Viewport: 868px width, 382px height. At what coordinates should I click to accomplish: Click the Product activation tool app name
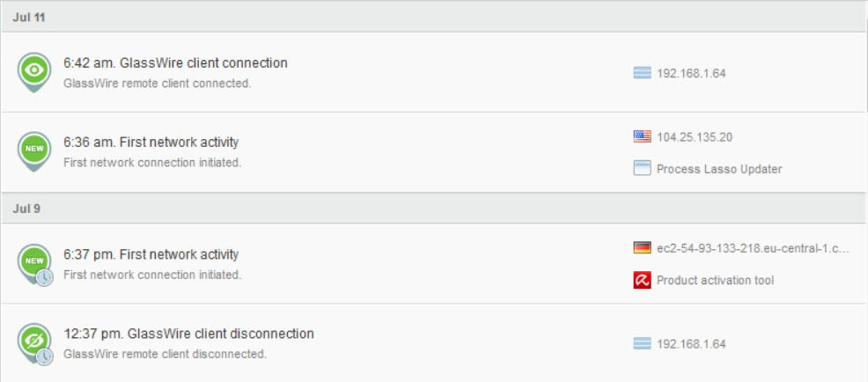click(x=716, y=281)
